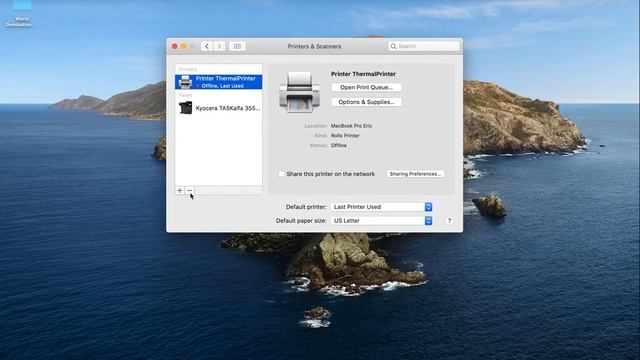Click the 'Offline' status value
The image size is (640, 360).
[x=339, y=145]
